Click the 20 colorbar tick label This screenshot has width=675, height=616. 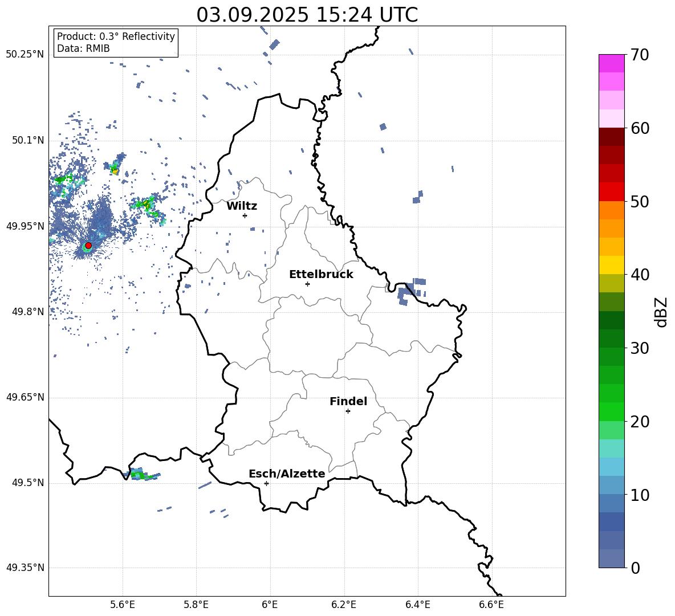pos(640,422)
